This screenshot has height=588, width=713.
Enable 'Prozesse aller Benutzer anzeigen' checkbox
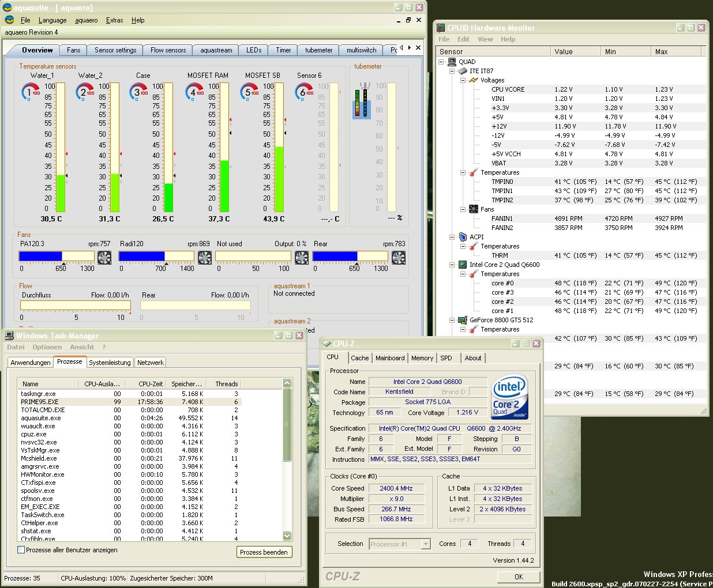pos(21,550)
